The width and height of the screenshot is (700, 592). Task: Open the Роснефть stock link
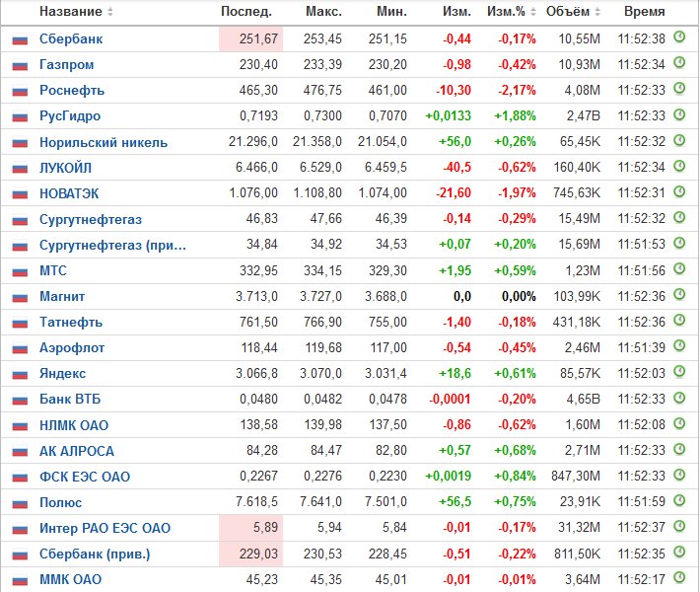72,91
